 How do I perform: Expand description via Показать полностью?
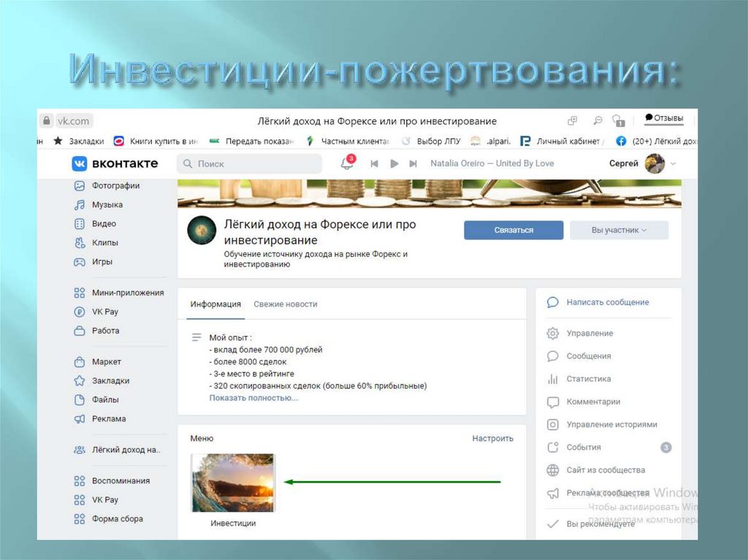253,398
